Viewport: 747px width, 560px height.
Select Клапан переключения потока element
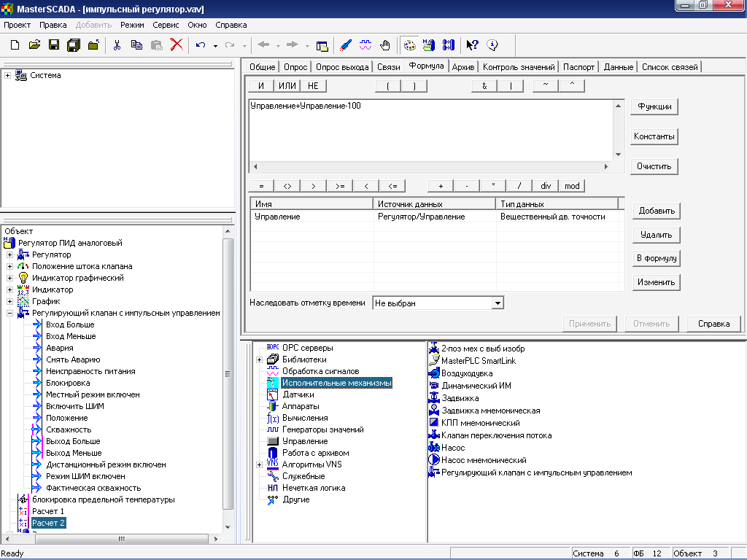[x=496, y=435]
